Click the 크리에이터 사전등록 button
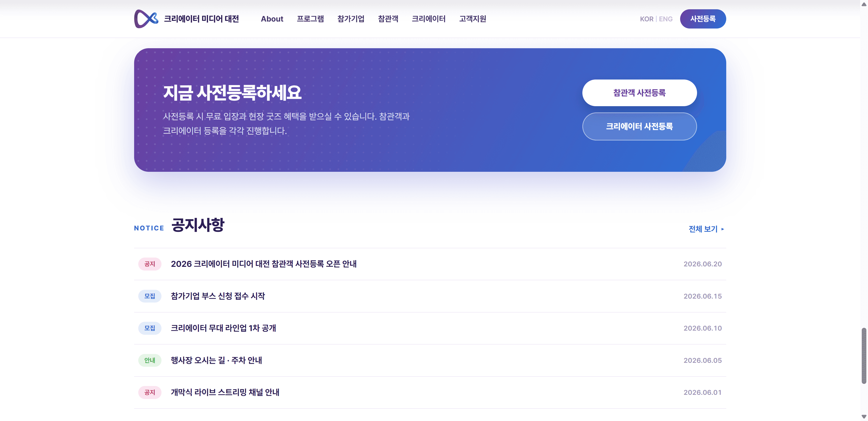The image size is (868, 421). (639, 127)
